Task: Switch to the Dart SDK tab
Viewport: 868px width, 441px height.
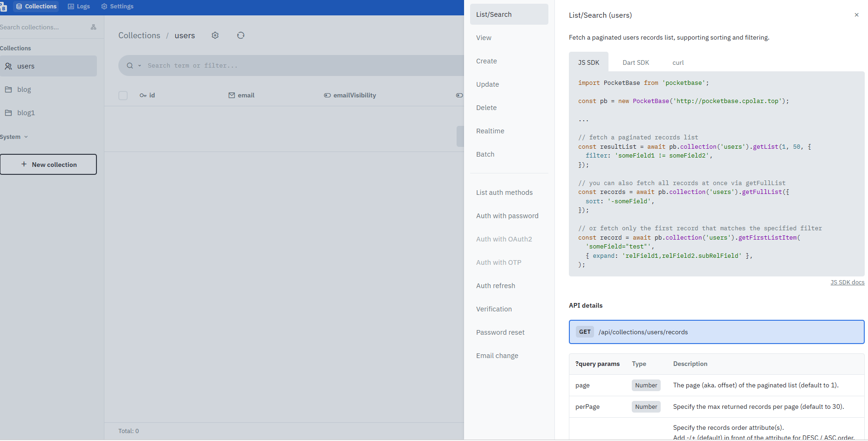Action: click(x=636, y=62)
